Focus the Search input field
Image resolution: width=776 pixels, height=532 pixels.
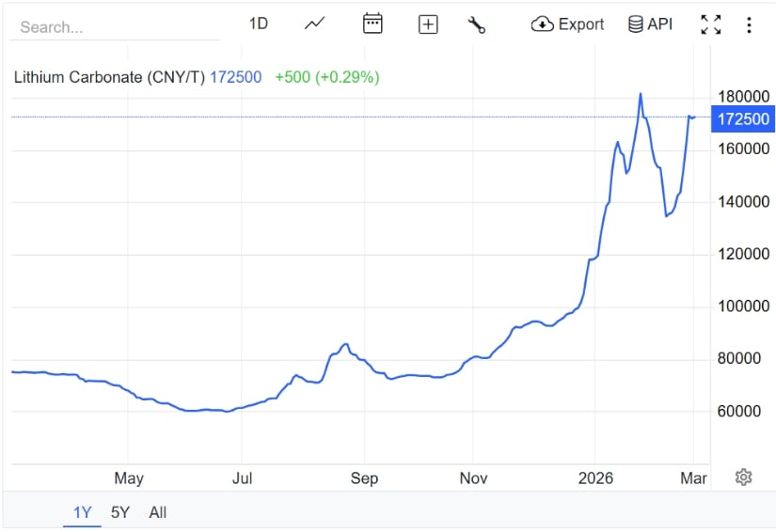tap(113, 27)
